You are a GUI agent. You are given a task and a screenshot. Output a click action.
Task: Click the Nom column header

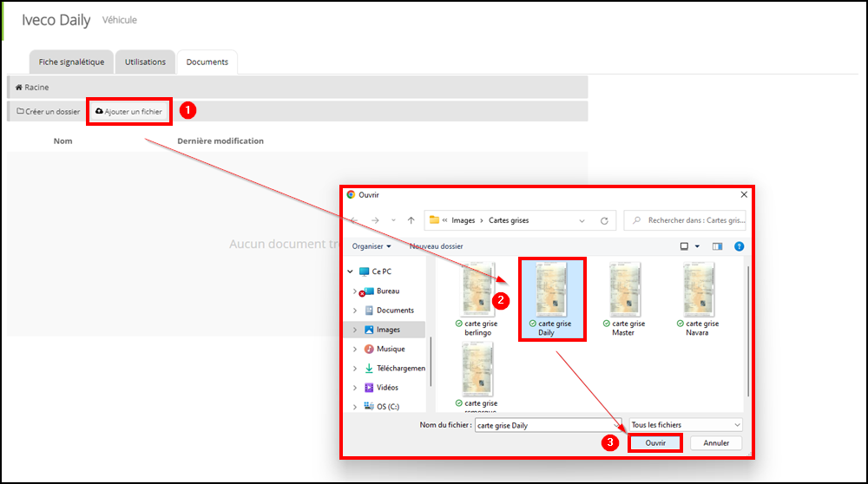[x=63, y=141]
